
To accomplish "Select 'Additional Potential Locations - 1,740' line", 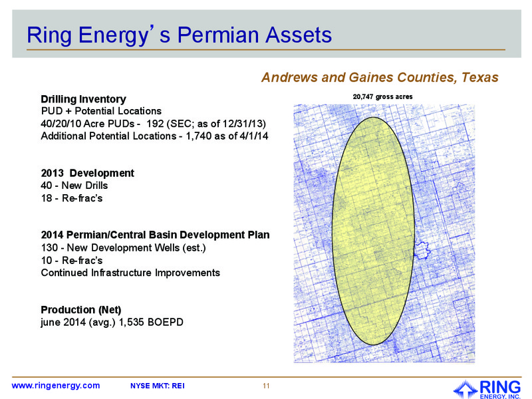I will point(154,136).
